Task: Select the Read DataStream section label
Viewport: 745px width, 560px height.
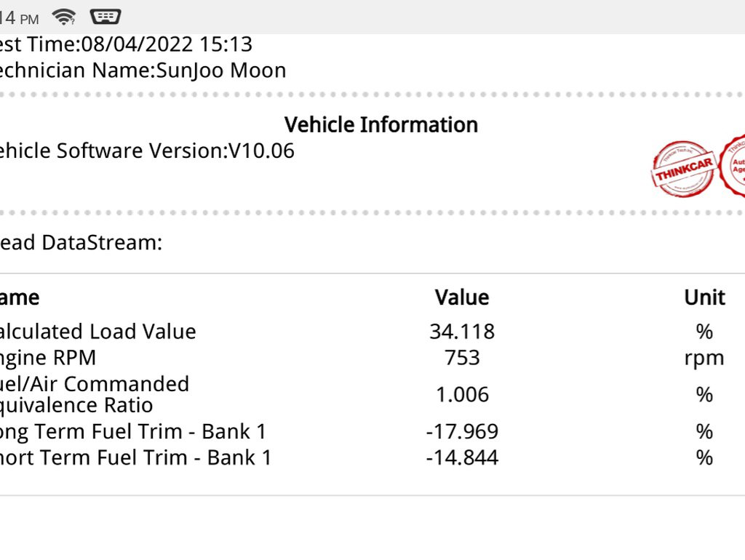Action: click(x=81, y=243)
